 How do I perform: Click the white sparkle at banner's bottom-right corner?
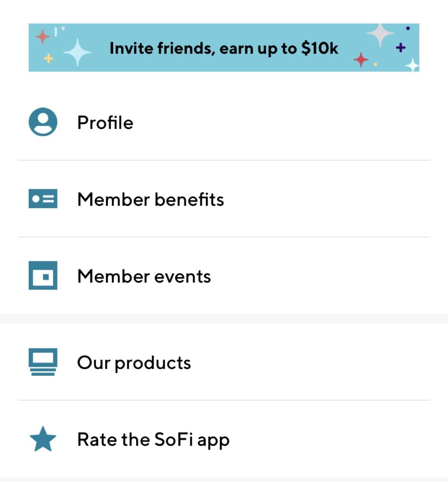click(412, 65)
